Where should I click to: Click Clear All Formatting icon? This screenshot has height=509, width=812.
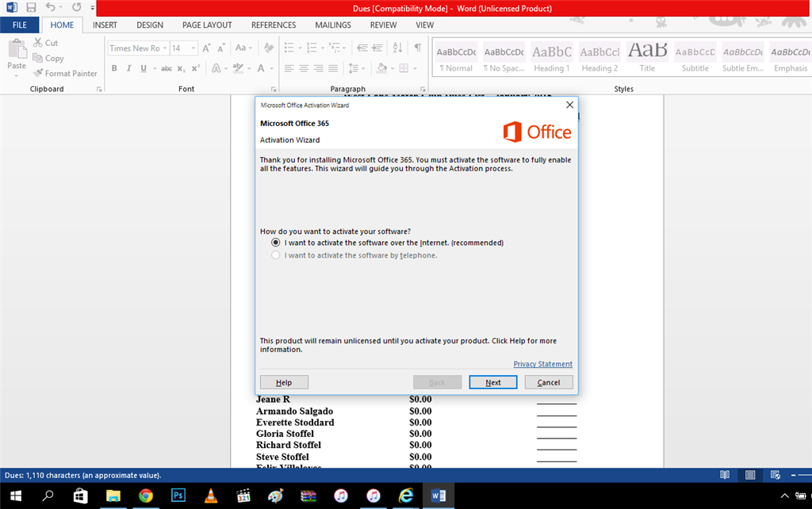[x=268, y=48]
